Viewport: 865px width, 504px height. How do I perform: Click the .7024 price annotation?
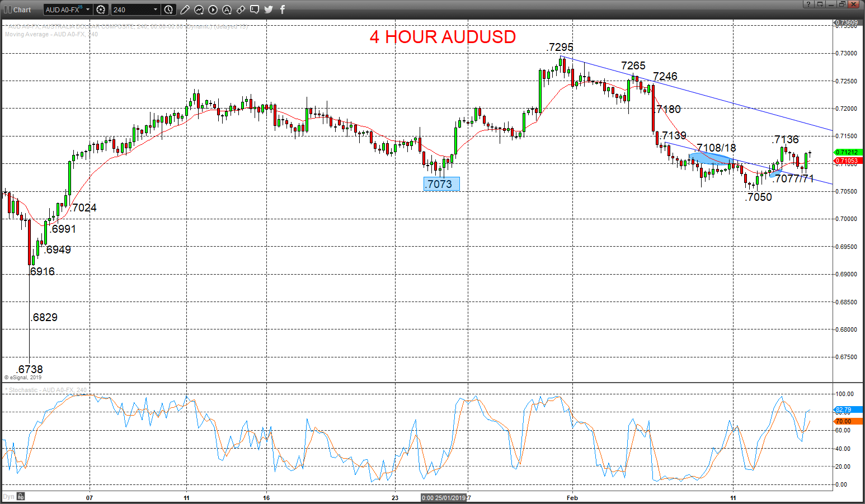84,208
